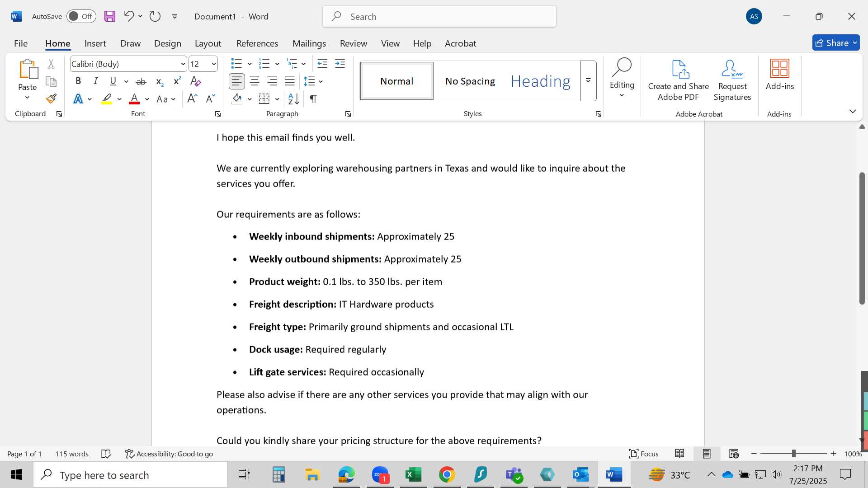Toggle Bold formatting
The width and height of the screenshot is (868, 488).
point(78,81)
